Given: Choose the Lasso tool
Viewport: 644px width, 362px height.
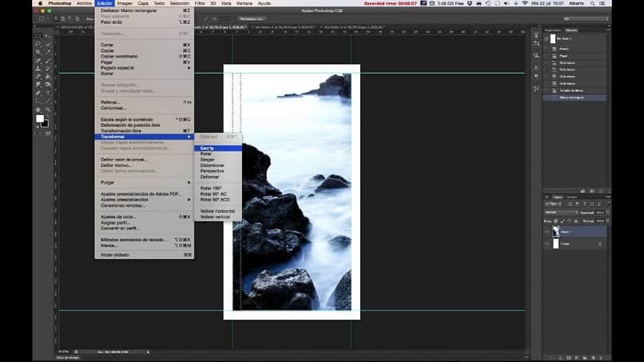Looking at the screenshot, I should (38, 44).
